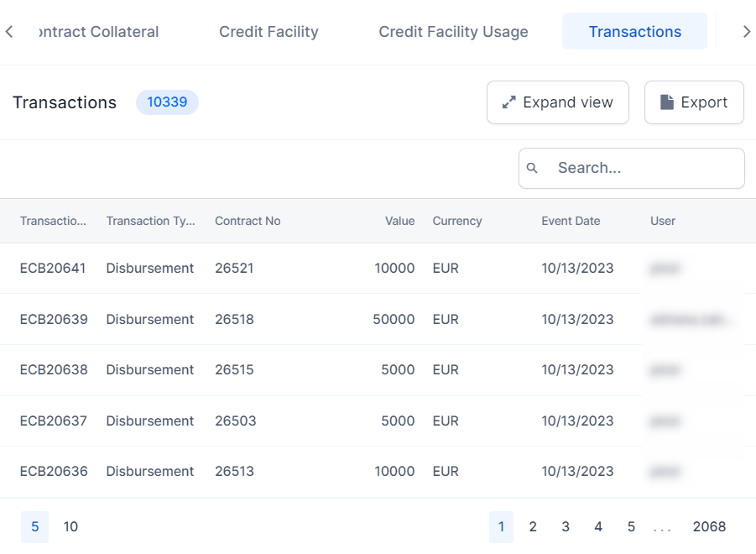This screenshot has width=756, height=554.
Task: Sort by Event Date column header
Action: [x=571, y=222]
